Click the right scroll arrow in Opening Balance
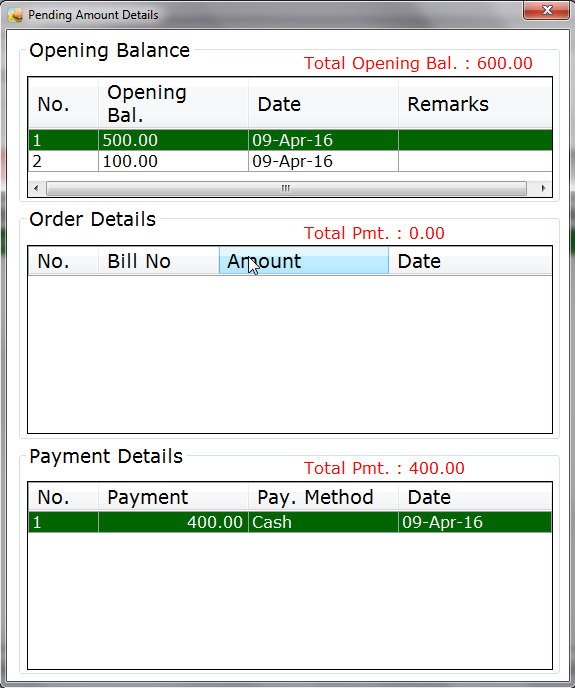 pos(543,188)
